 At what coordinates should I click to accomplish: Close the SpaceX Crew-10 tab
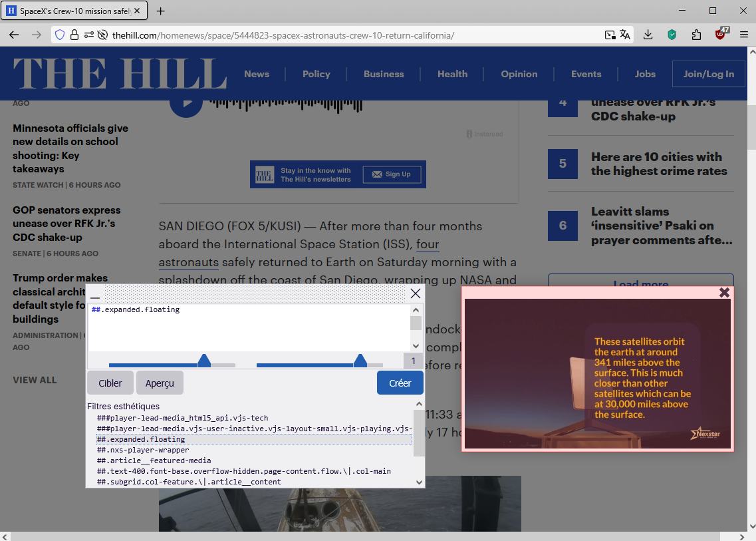137,11
